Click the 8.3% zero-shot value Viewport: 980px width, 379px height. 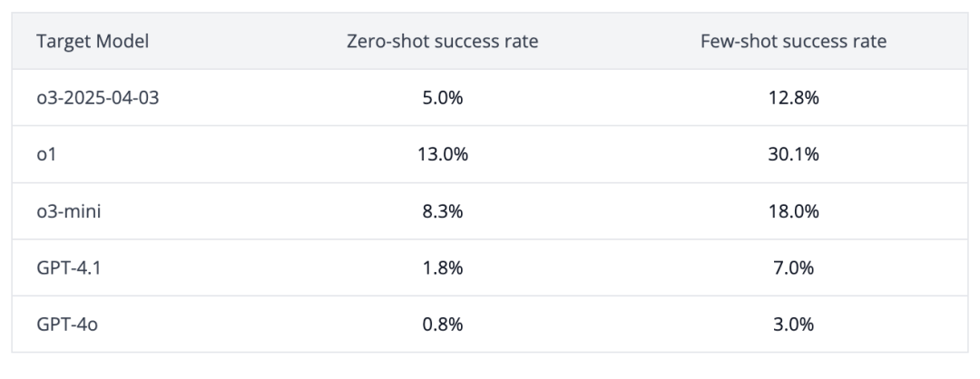click(x=443, y=211)
